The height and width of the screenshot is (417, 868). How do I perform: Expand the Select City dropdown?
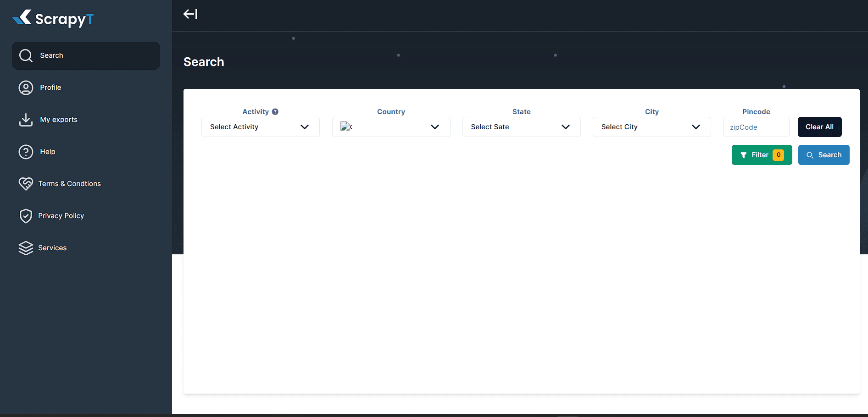[651, 127]
